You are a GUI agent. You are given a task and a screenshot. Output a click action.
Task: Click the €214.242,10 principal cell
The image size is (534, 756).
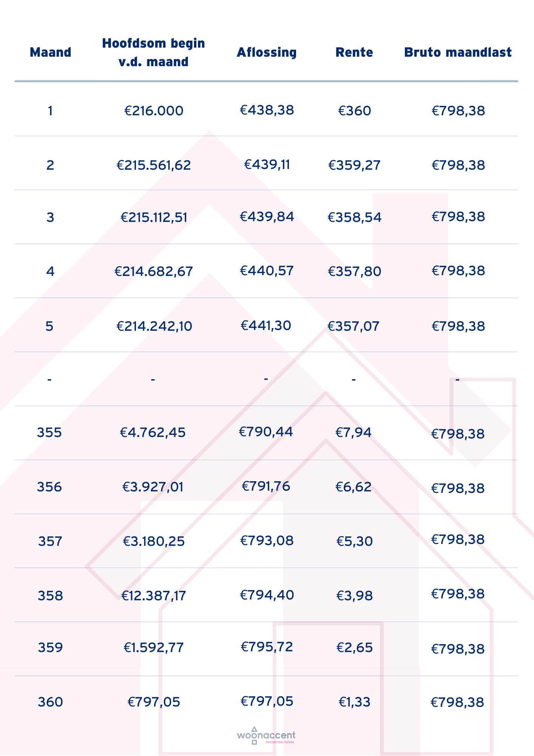point(154,326)
